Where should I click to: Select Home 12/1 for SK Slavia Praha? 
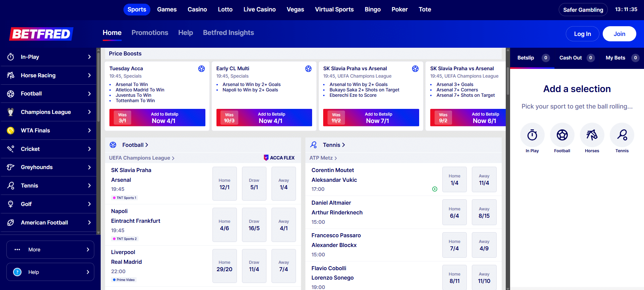225,184
